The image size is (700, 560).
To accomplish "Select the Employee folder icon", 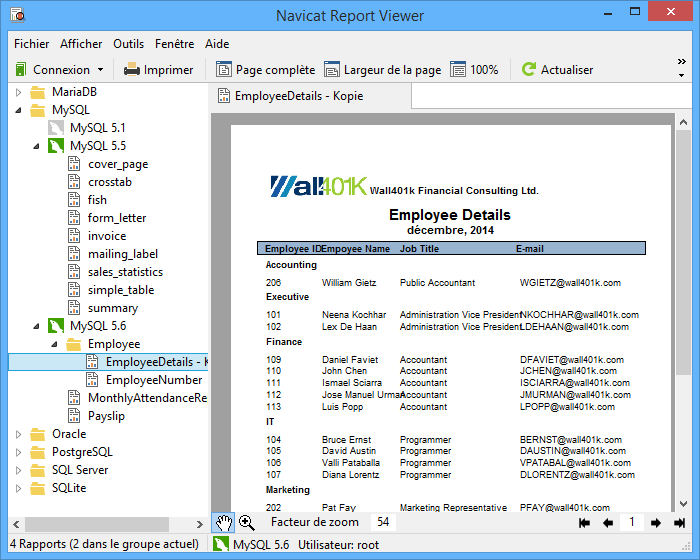I will pos(74,344).
